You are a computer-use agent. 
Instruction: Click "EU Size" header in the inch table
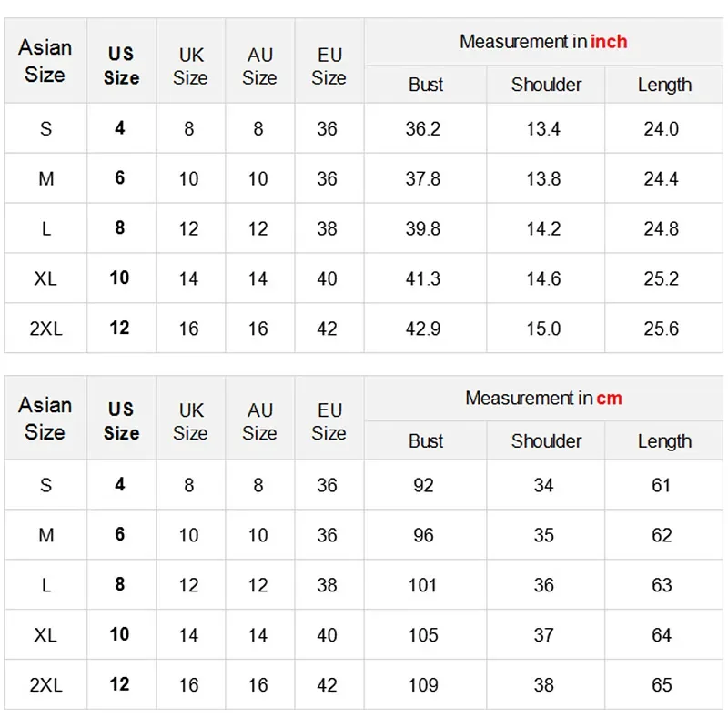pos(329,66)
